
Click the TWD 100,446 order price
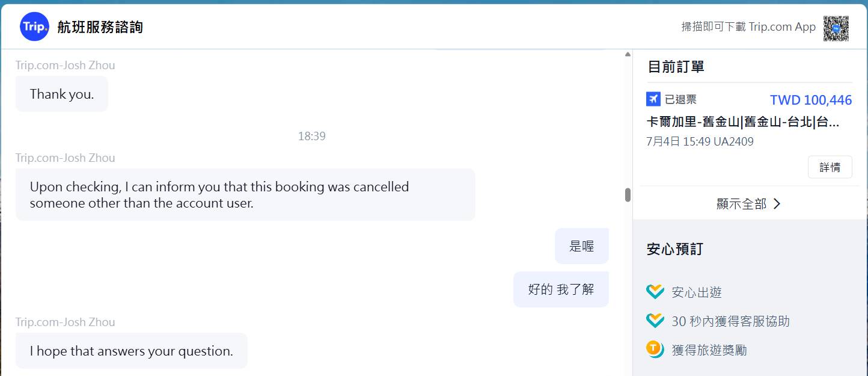coord(810,100)
